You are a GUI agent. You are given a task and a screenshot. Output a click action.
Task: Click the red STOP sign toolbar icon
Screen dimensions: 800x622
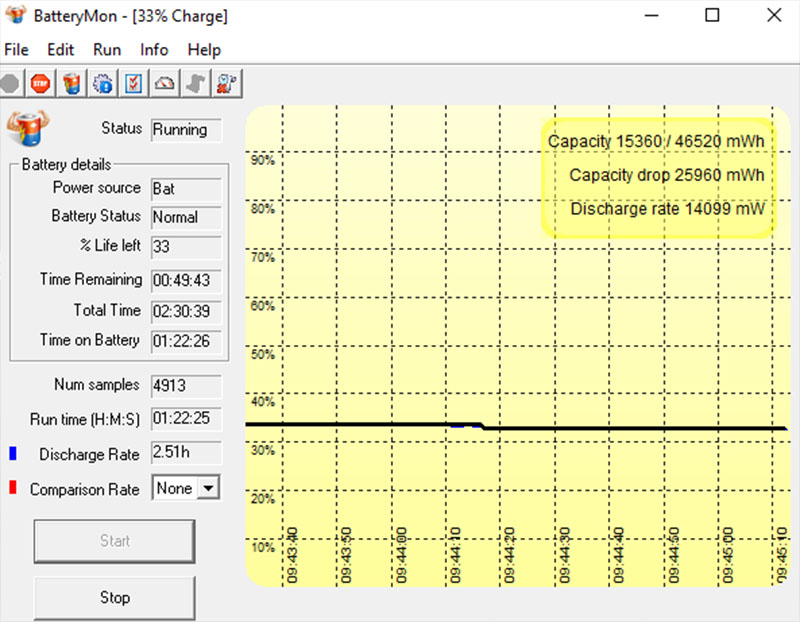[x=40, y=83]
